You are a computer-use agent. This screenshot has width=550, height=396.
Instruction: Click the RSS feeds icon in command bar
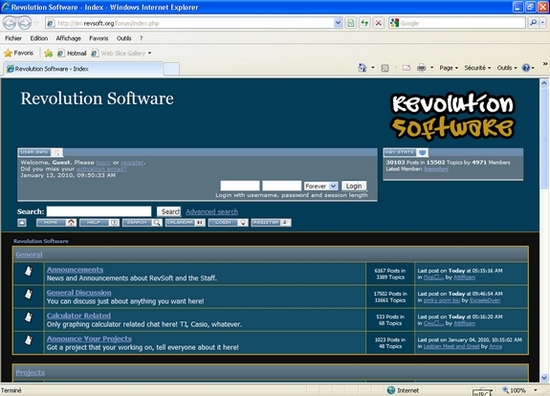[x=385, y=68]
